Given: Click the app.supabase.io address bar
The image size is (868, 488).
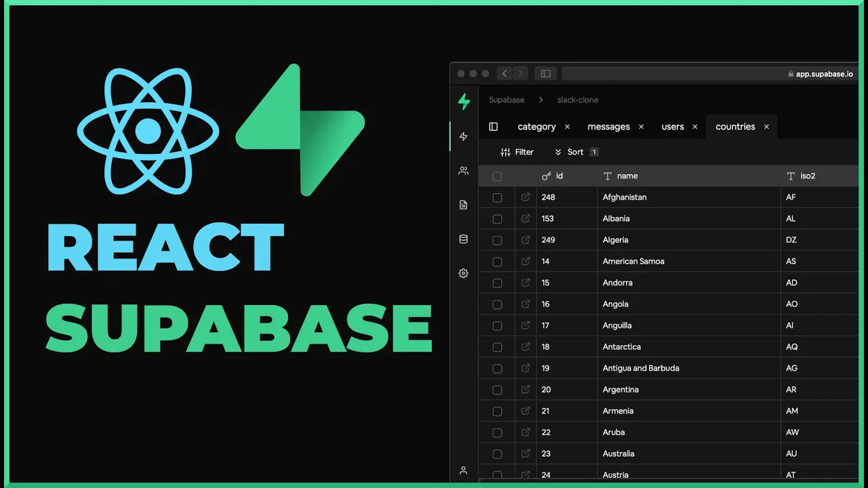Looking at the screenshot, I should [x=709, y=73].
